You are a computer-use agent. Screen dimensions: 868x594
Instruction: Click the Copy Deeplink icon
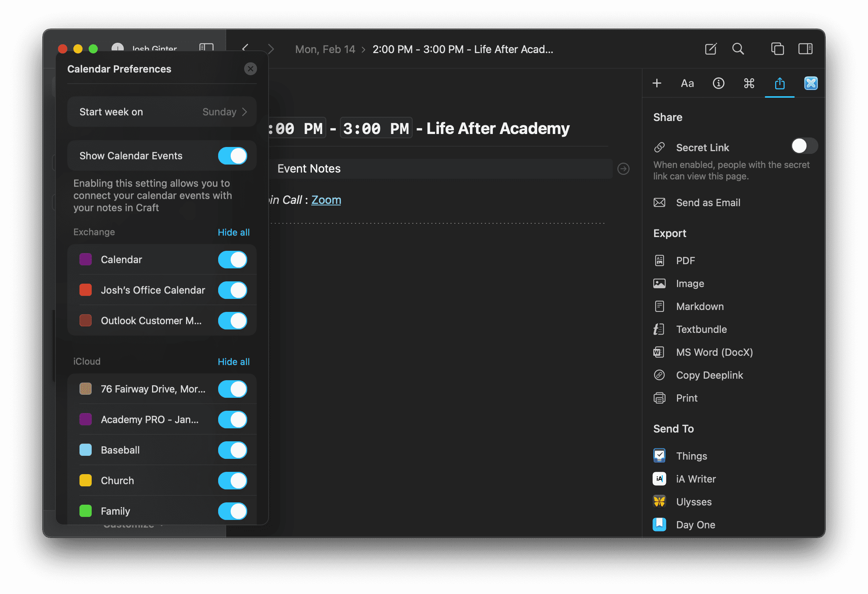click(659, 375)
